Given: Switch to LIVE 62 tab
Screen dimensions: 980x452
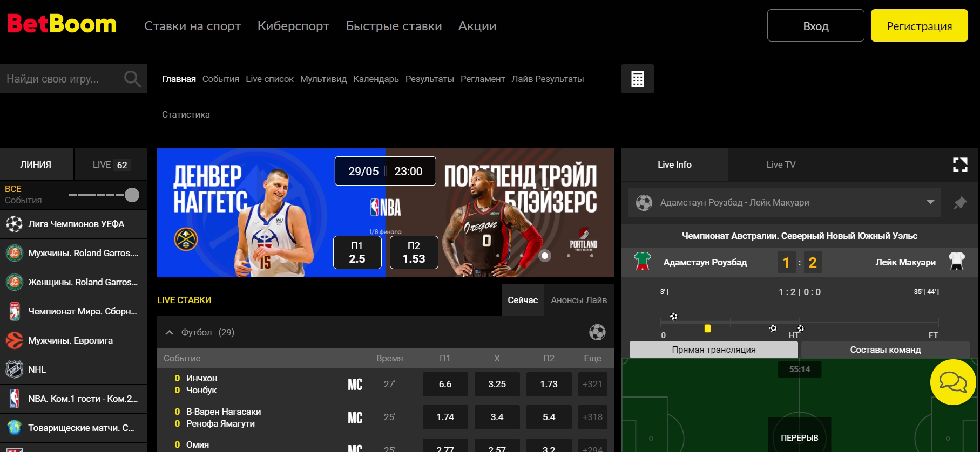Looking at the screenshot, I should click(x=111, y=165).
